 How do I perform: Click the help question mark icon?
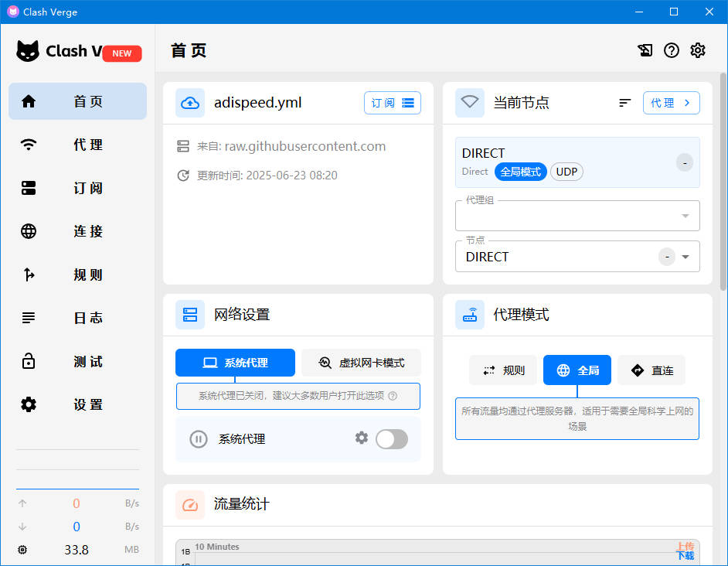pos(672,50)
